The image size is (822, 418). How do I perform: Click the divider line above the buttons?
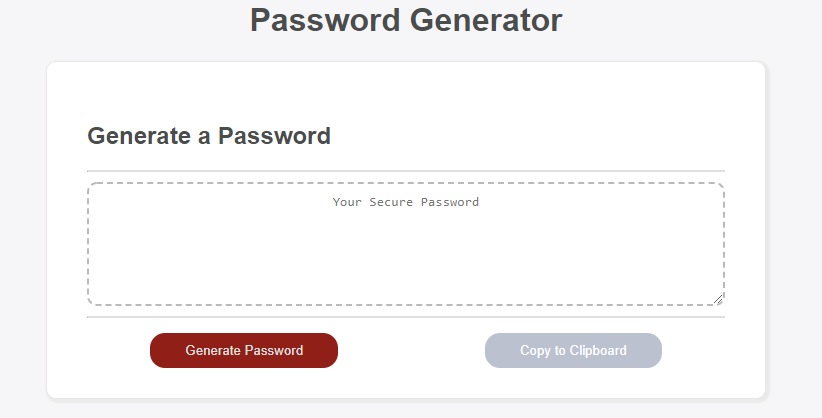point(406,317)
